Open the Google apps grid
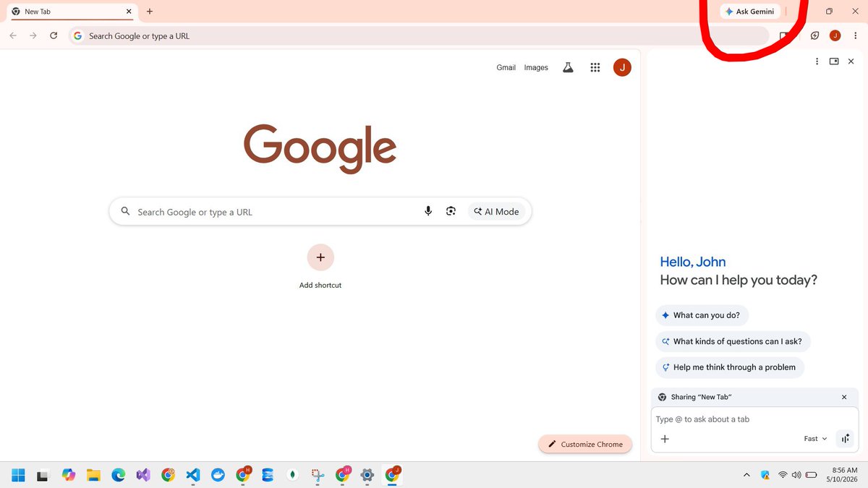The width and height of the screenshot is (868, 488). click(x=595, y=67)
